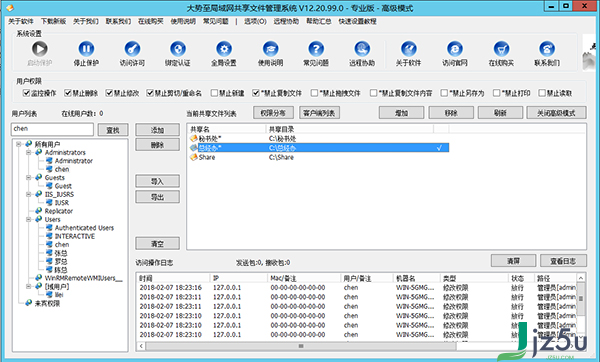Enable the *禁止拖拽文件 checkbox
This screenshot has height=362, width=600.
point(315,93)
